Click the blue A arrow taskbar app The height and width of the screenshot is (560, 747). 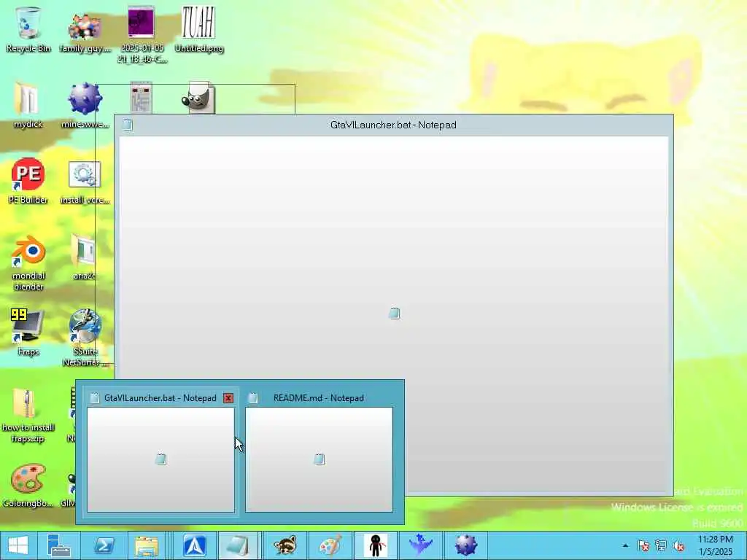click(x=194, y=545)
